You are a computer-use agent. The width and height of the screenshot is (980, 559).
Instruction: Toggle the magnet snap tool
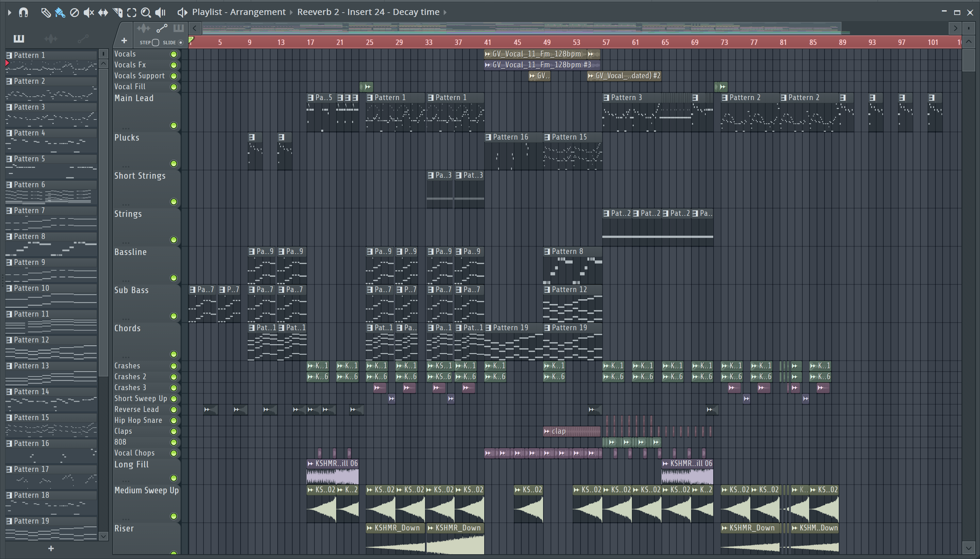(23, 13)
